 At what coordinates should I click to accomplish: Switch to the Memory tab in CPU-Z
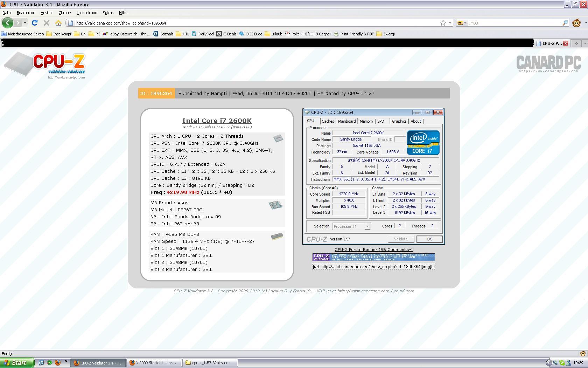[x=366, y=121]
